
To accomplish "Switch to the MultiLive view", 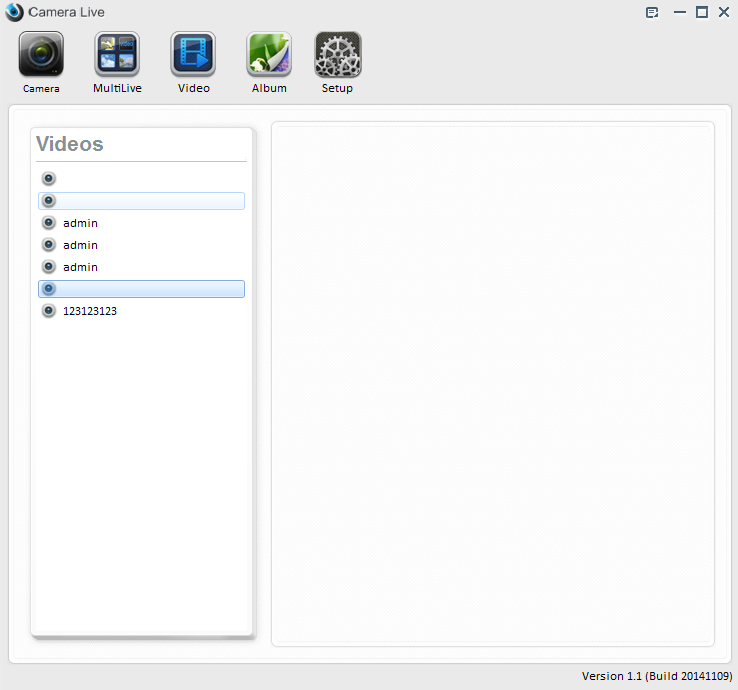I will [x=117, y=55].
